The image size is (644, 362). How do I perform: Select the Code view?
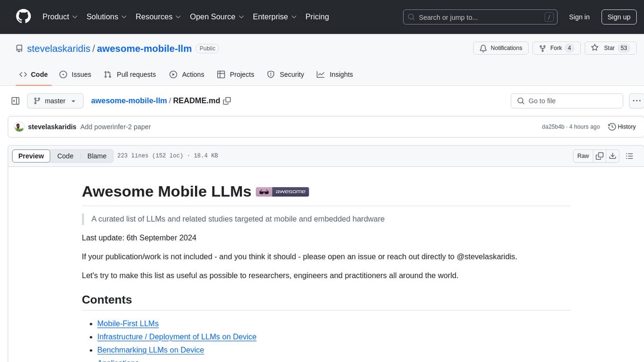pyautogui.click(x=65, y=156)
